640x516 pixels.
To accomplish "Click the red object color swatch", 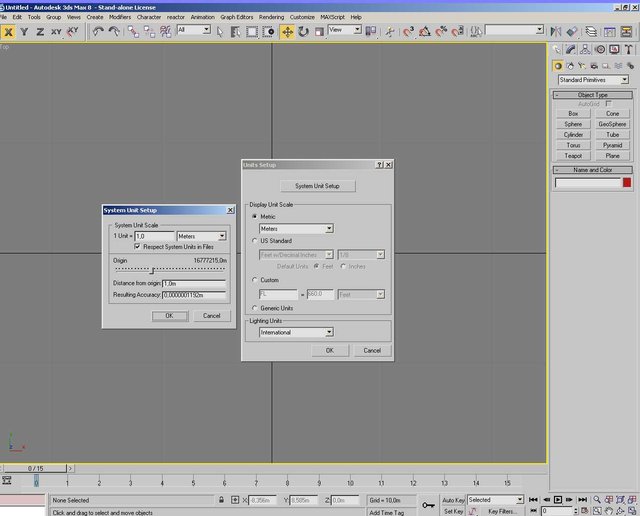I will [627, 182].
